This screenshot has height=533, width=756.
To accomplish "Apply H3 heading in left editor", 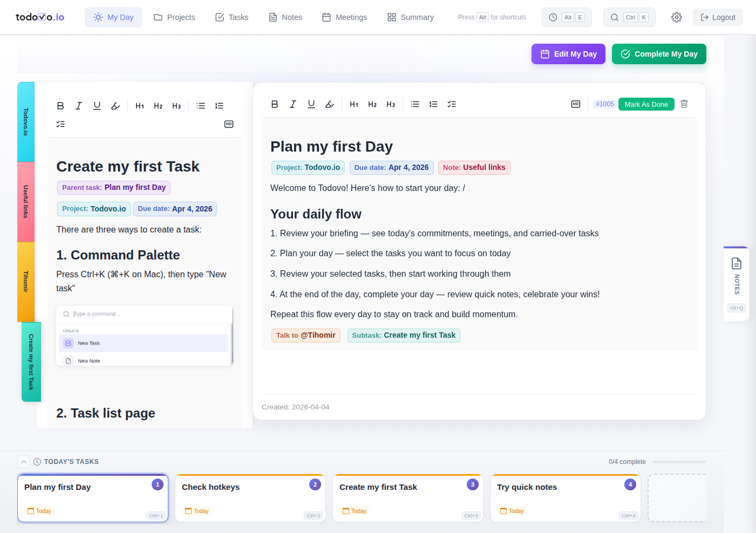I will 176,106.
